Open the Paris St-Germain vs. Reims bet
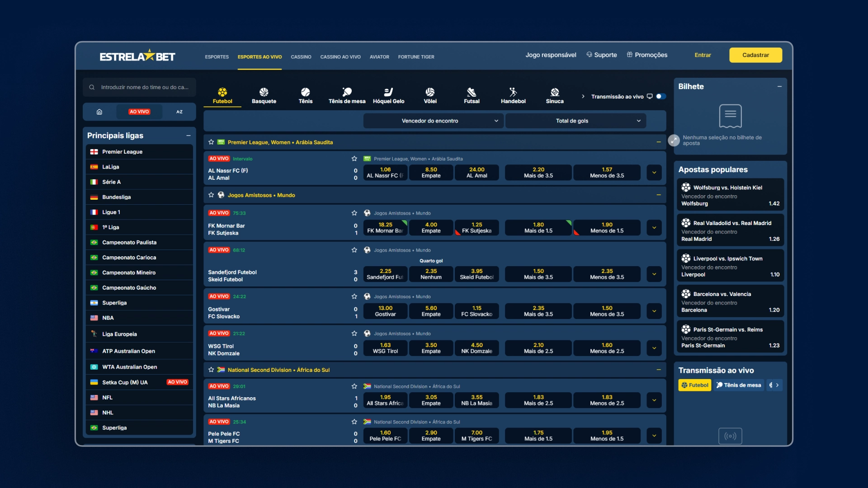The width and height of the screenshot is (868, 488). click(730, 337)
